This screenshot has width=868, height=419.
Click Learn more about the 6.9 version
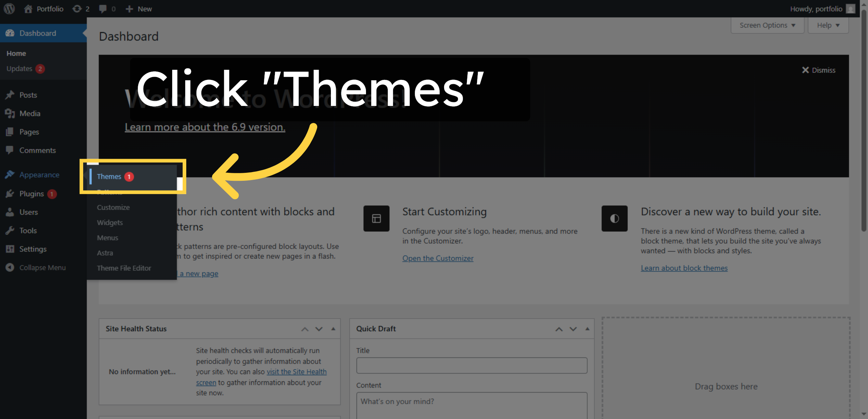205,127
